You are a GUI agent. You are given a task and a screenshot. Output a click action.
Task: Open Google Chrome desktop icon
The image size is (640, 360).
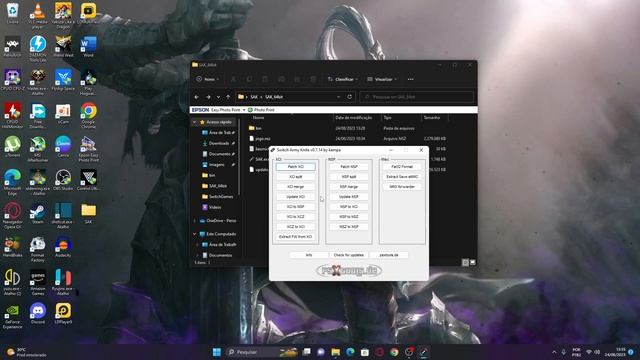click(88, 116)
